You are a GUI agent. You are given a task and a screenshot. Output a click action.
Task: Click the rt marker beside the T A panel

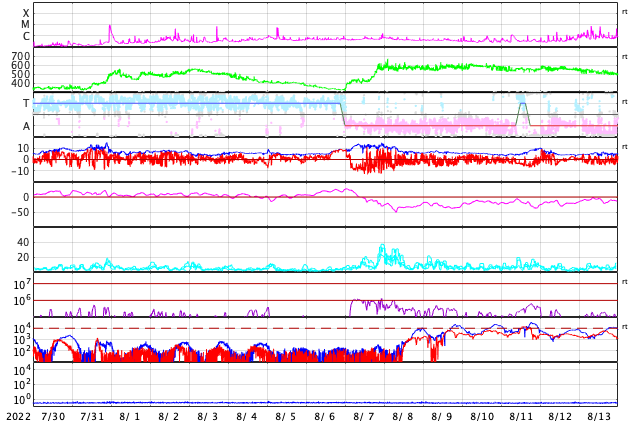click(x=624, y=101)
